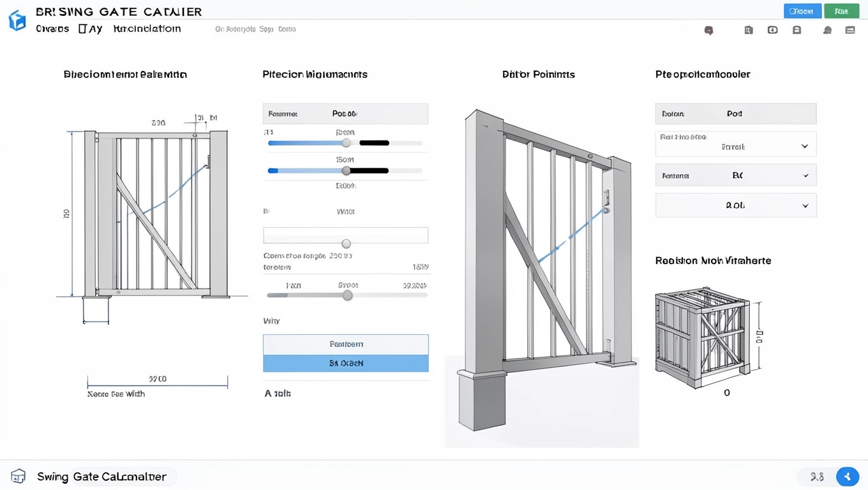Click the clipboard icon left of profile icon

point(797,30)
